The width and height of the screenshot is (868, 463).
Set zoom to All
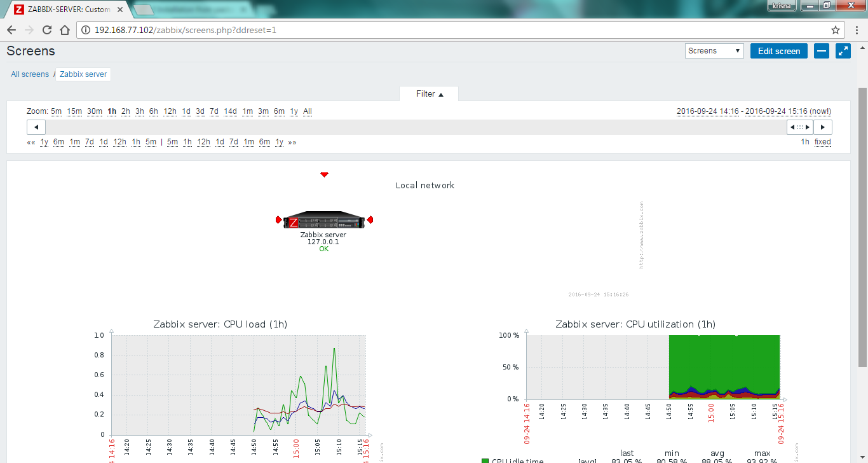pos(308,111)
